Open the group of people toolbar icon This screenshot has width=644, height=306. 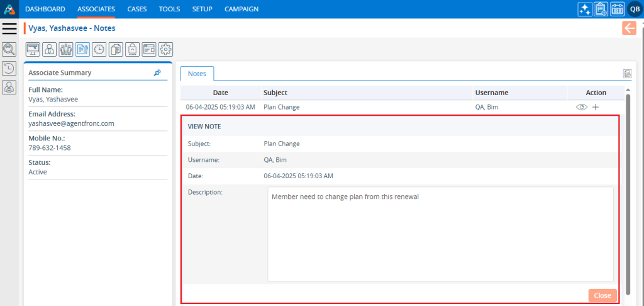(66, 49)
